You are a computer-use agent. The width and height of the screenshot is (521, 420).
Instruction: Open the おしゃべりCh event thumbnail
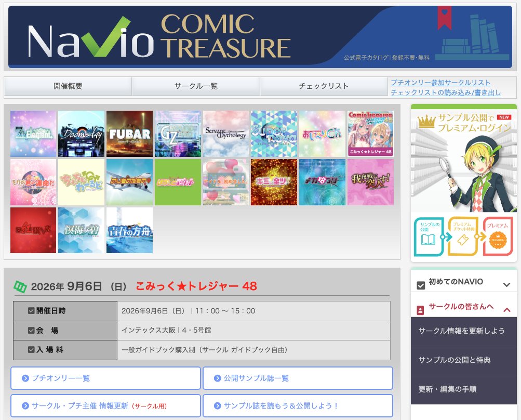click(322, 134)
